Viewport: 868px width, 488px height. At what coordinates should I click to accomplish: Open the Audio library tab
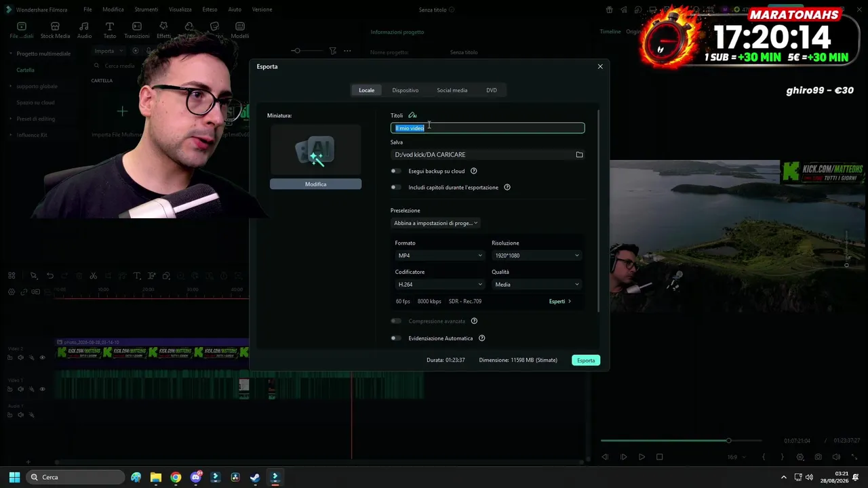[x=84, y=30]
